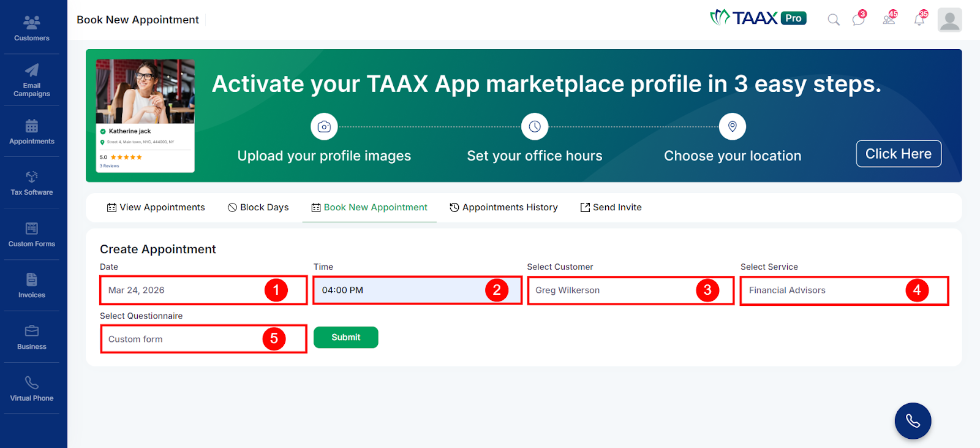Click 'Upload your profile images' text

(324, 156)
